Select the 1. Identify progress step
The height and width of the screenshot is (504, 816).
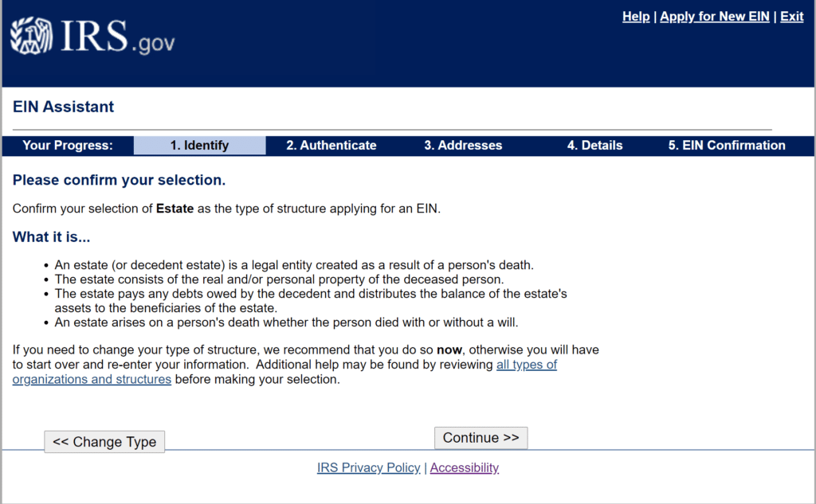click(200, 145)
